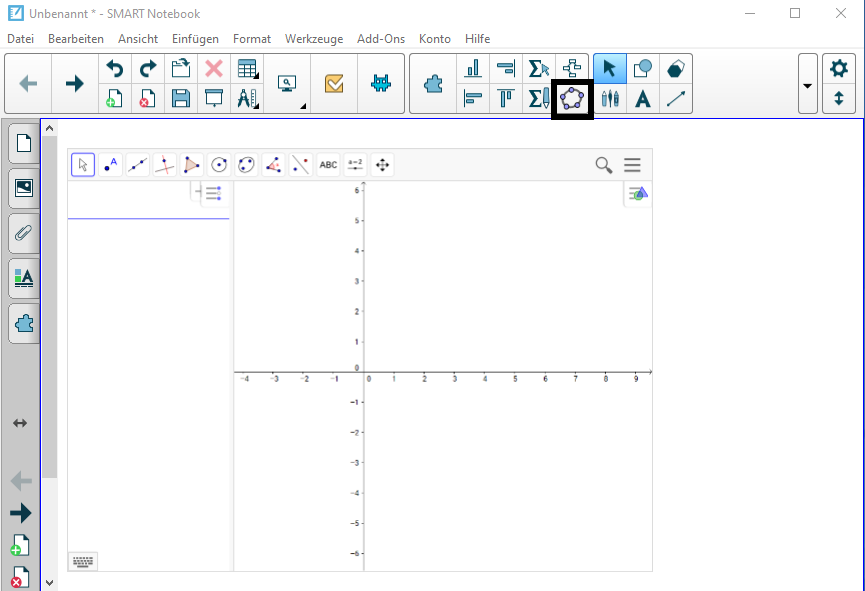The image size is (865, 591).
Task: Toggle the GeoGebra virtual keyboard
Action: point(83,562)
